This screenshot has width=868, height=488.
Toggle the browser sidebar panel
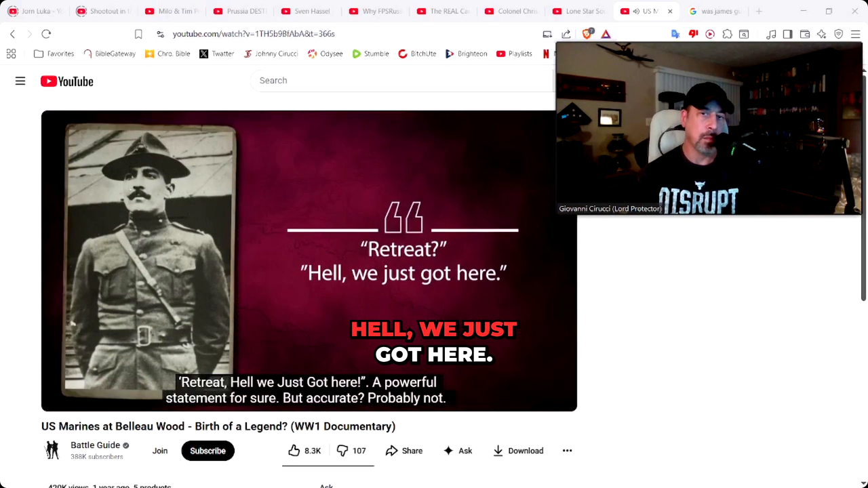(x=787, y=34)
